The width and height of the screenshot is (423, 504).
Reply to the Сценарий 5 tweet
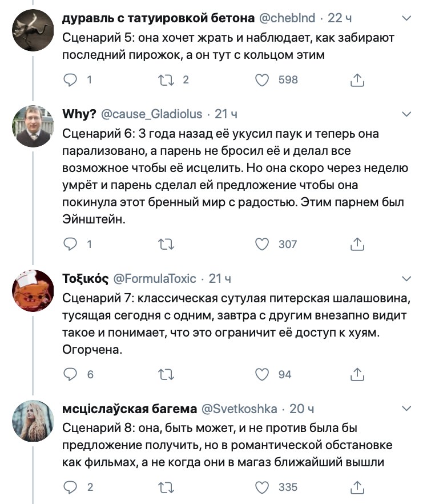[x=69, y=81]
